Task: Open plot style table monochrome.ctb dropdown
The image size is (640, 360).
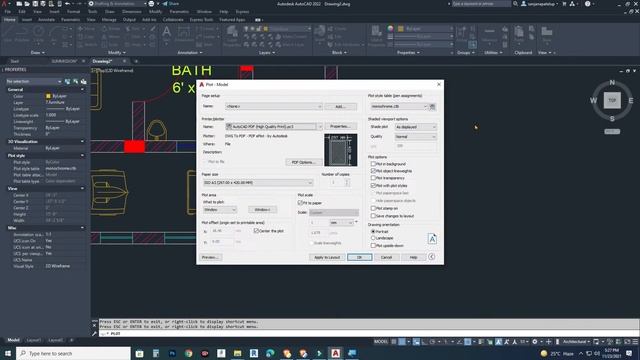Action: [x=399, y=107]
